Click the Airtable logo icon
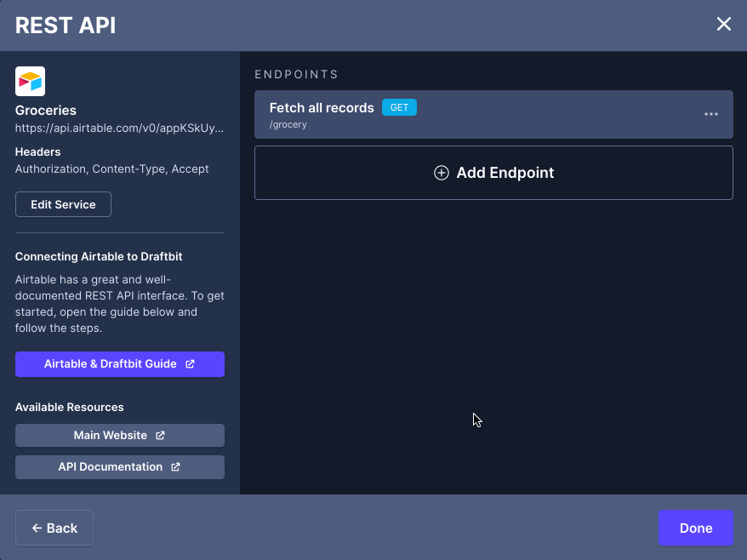This screenshot has height=560, width=747. coord(30,82)
